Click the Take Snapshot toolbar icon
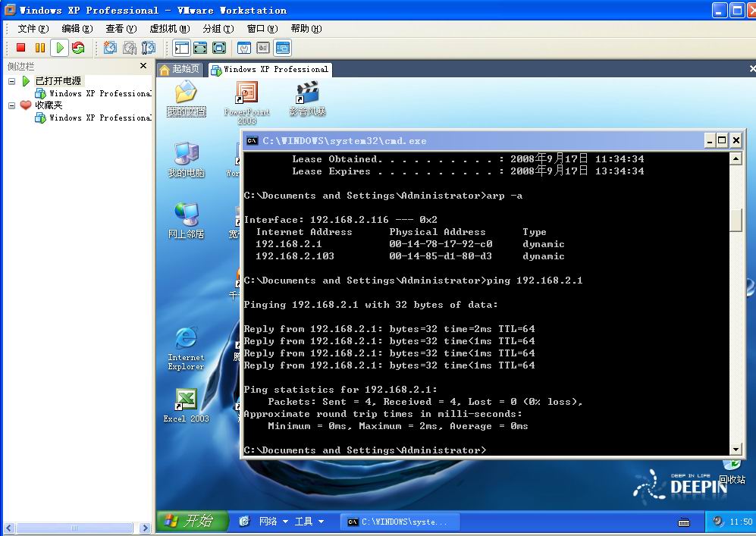The width and height of the screenshot is (756, 536). pos(111,47)
